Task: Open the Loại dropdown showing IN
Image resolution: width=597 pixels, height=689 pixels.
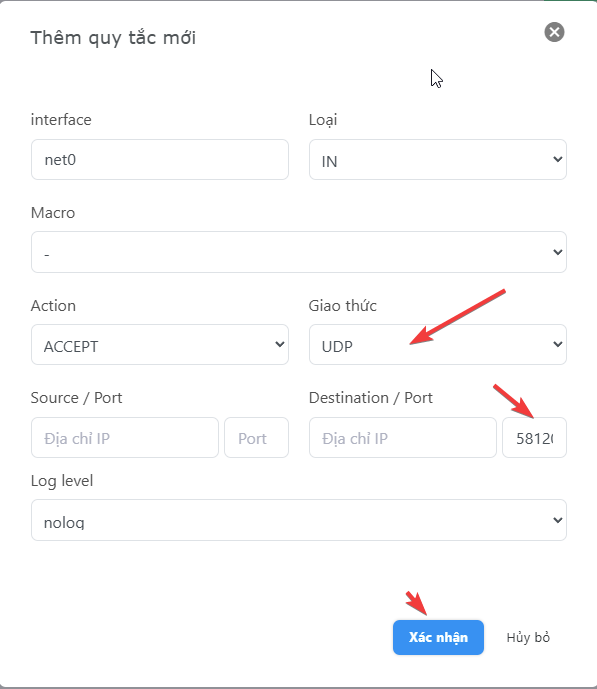Action: pos(438,160)
